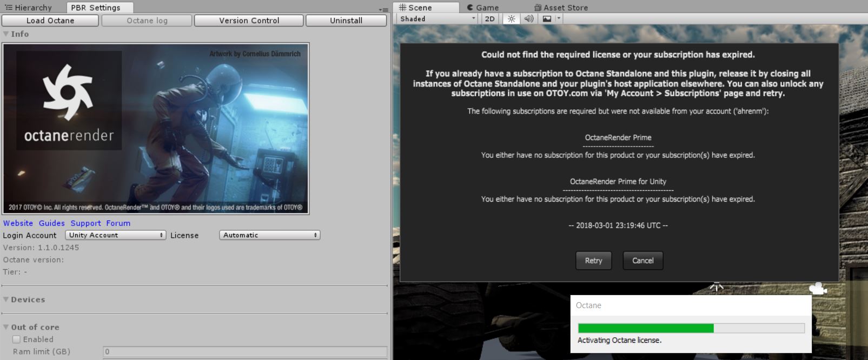This screenshot has height=360, width=868.
Task: Click the Tier: - label
Action: point(15,272)
